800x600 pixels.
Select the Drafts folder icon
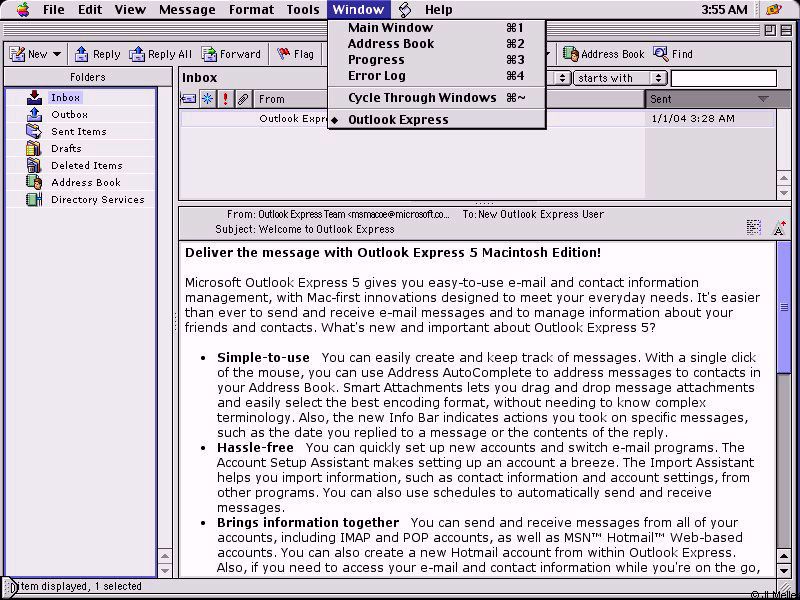coord(34,148)
